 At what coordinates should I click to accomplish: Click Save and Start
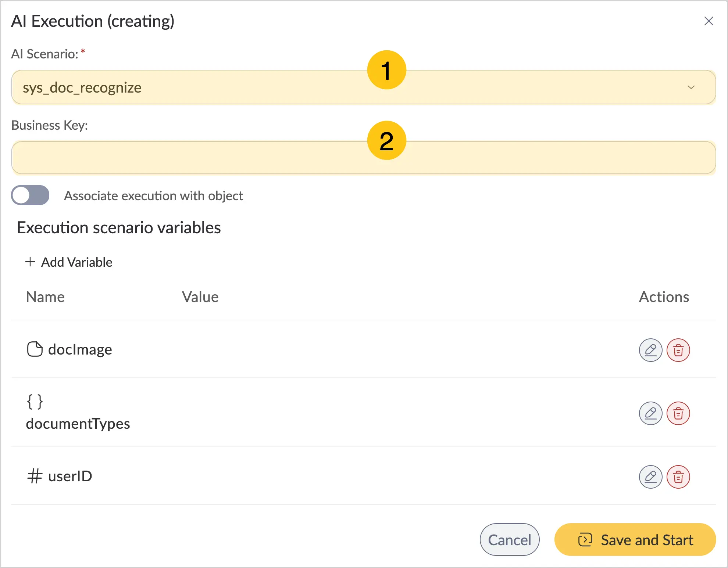635,540
